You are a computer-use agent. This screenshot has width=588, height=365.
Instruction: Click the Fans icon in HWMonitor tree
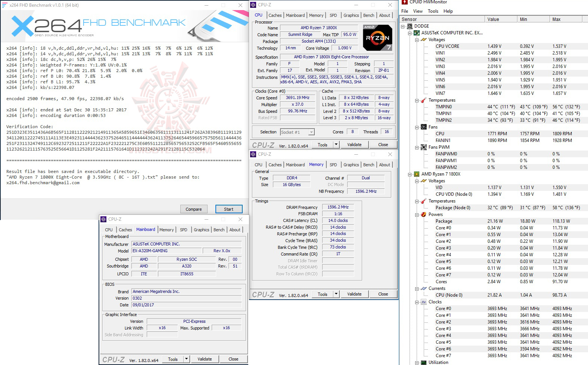[x=424, y=127]
